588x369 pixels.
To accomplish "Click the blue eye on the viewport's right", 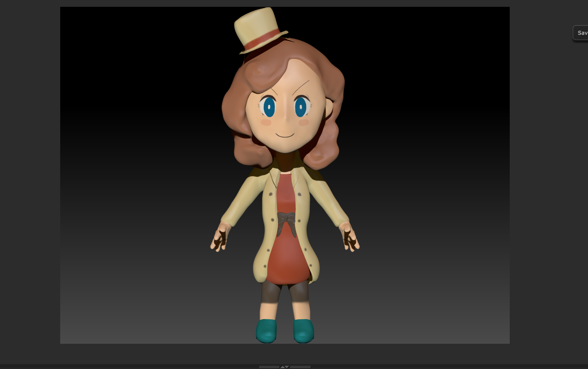I will [301, 107].
